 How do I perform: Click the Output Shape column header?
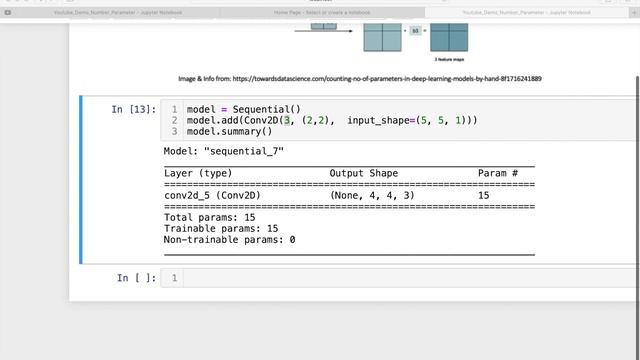[x=363, y=173]
